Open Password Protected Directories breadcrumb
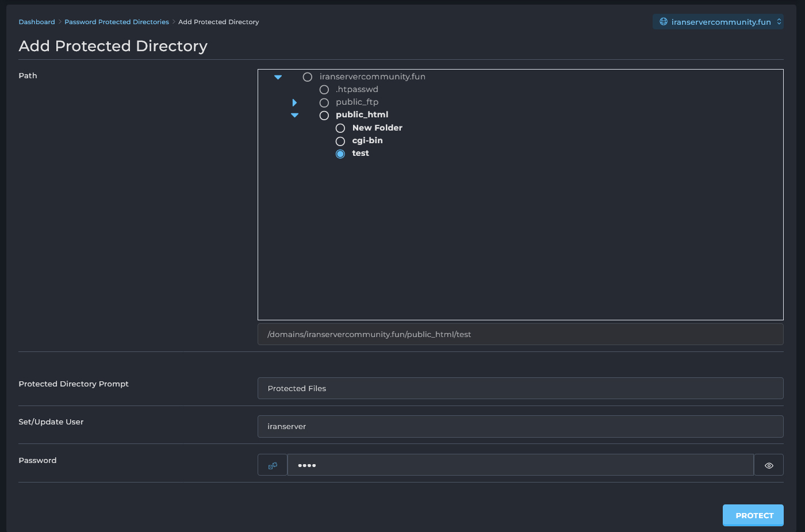This screenshot has width=805, height=532. point(117,22)
